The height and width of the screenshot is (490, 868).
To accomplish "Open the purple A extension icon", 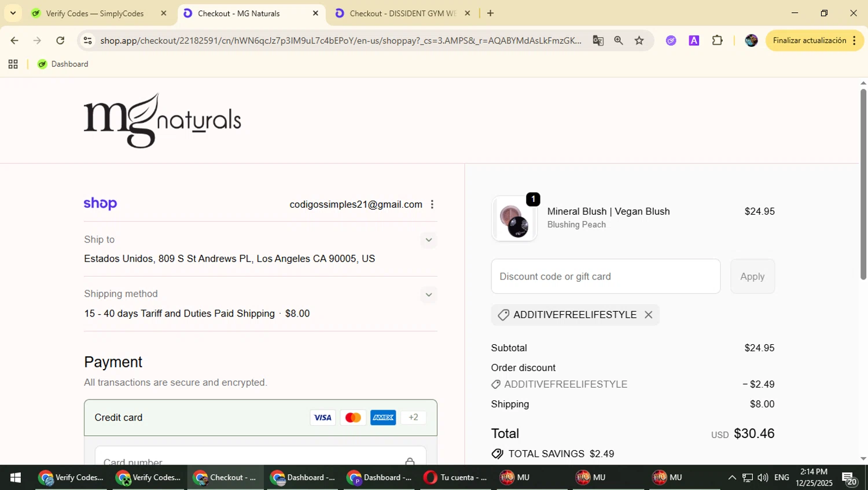I will [x=694, y=40].
